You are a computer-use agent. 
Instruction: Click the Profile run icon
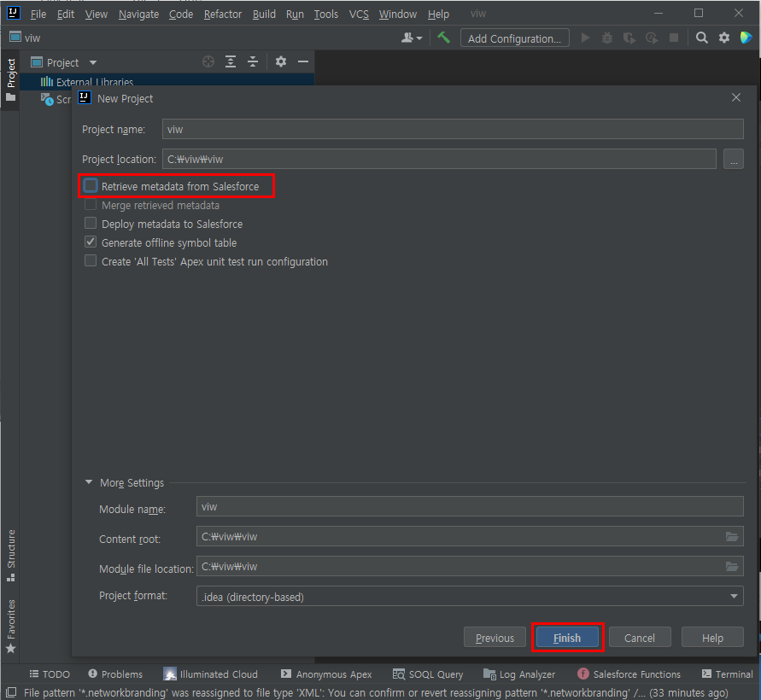click(x=652, y=38)
